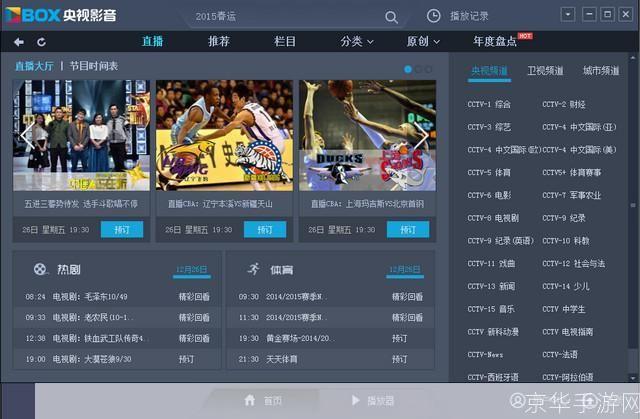The width and height of the screenshot is (640, 419).
Task: Click 预订 under the Liaoning CBA game
Action: [265, 229]
